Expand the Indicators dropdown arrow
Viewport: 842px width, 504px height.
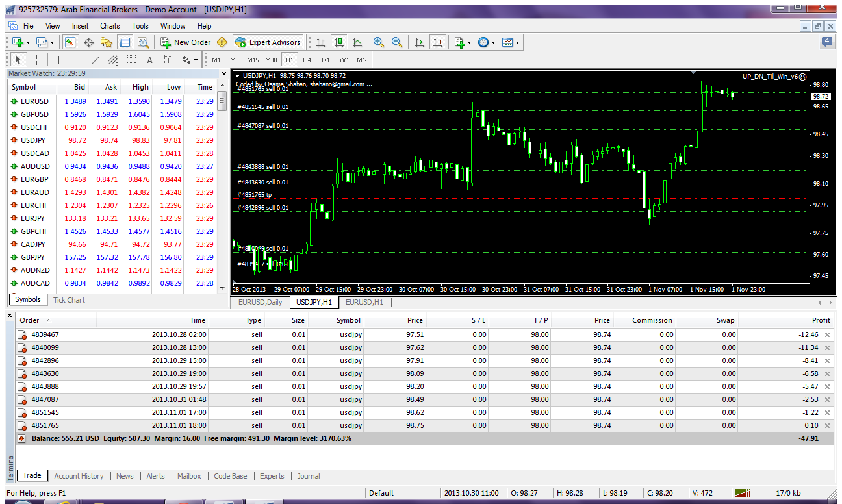pos(470,42)
